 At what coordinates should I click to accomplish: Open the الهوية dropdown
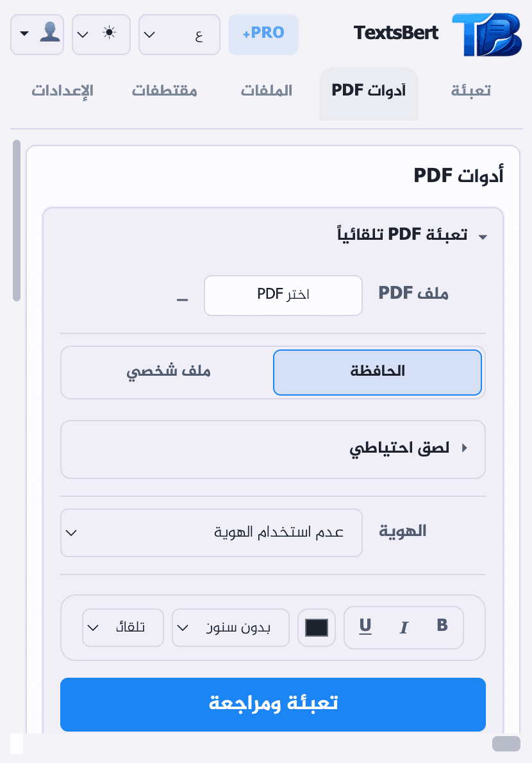coord(212,533)
